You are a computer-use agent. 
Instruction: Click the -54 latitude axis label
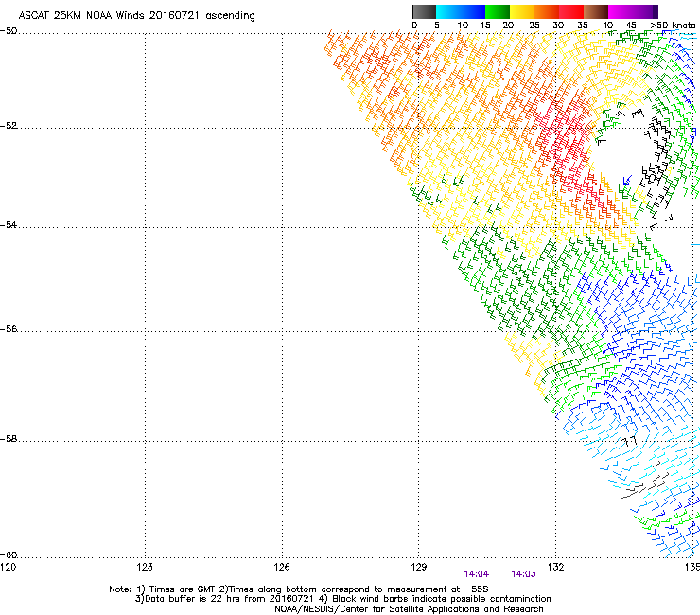pyautogui.click(x=9, y=224)
